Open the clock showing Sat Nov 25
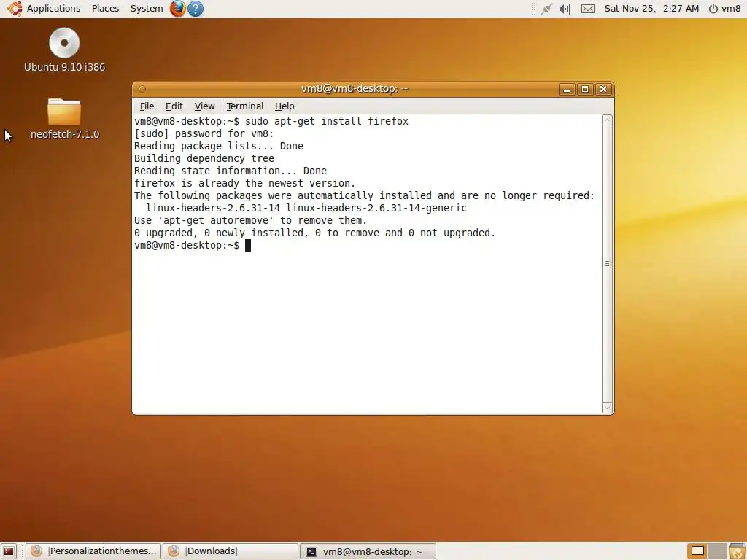Viewport: 747px width, 560px height. point(651,9)
